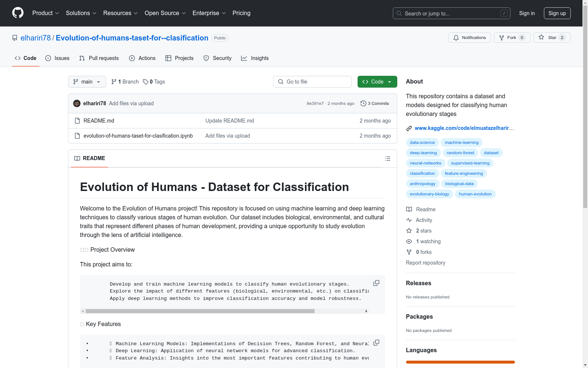Click the Go to file search box
Screen dimensions: 588x368
tap(312, 82)
